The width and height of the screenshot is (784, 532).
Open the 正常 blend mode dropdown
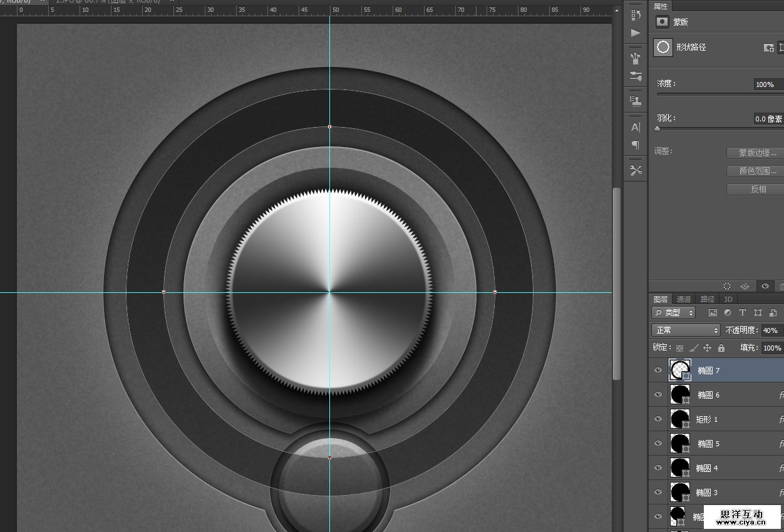click(686, 330)
